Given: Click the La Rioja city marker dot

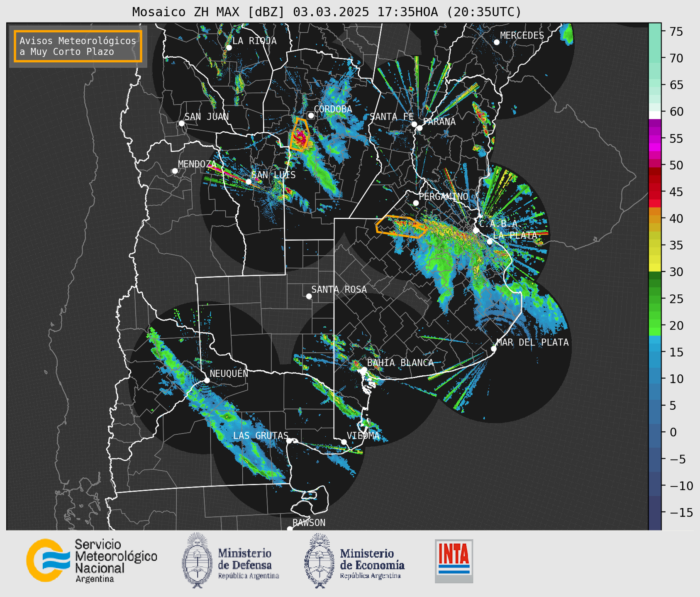Looking at the screenshot, I should point(229,48).
